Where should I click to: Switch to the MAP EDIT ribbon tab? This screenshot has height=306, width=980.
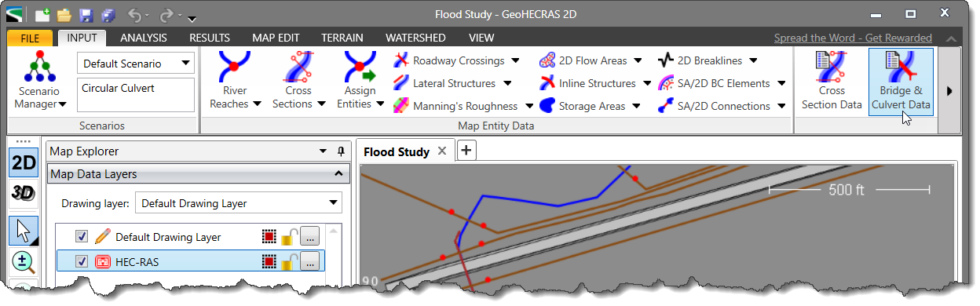(x=276, y=38)
